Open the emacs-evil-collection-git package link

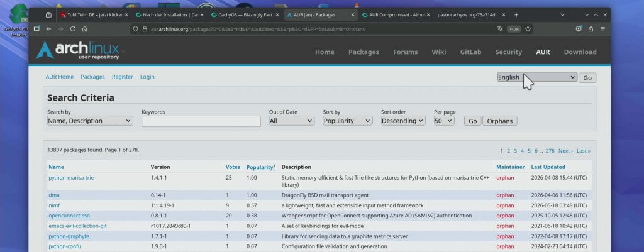coord(77,226)
